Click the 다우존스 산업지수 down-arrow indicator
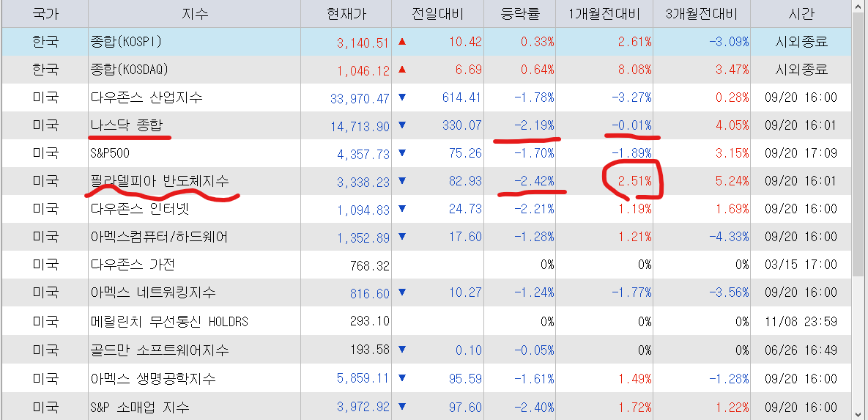The image size is (868, 420). [x=402, y=97]
